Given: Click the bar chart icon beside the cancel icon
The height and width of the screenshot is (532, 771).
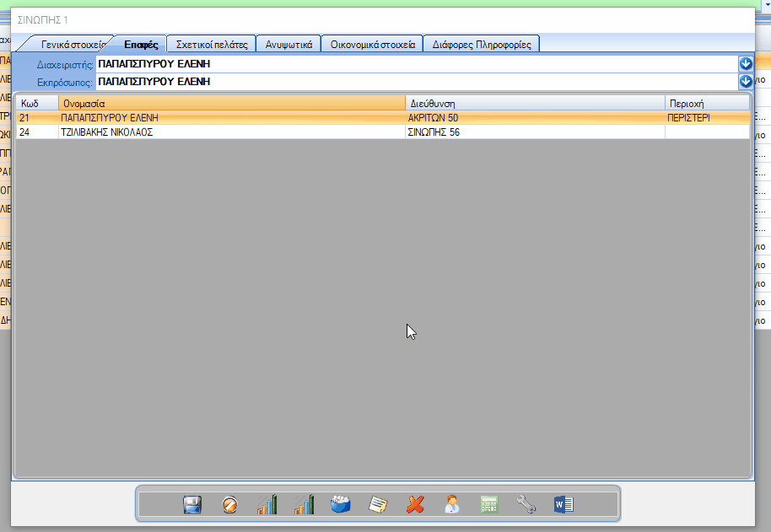Looking at the screenshot, I should pyautogui.click(x=267, y=504).
